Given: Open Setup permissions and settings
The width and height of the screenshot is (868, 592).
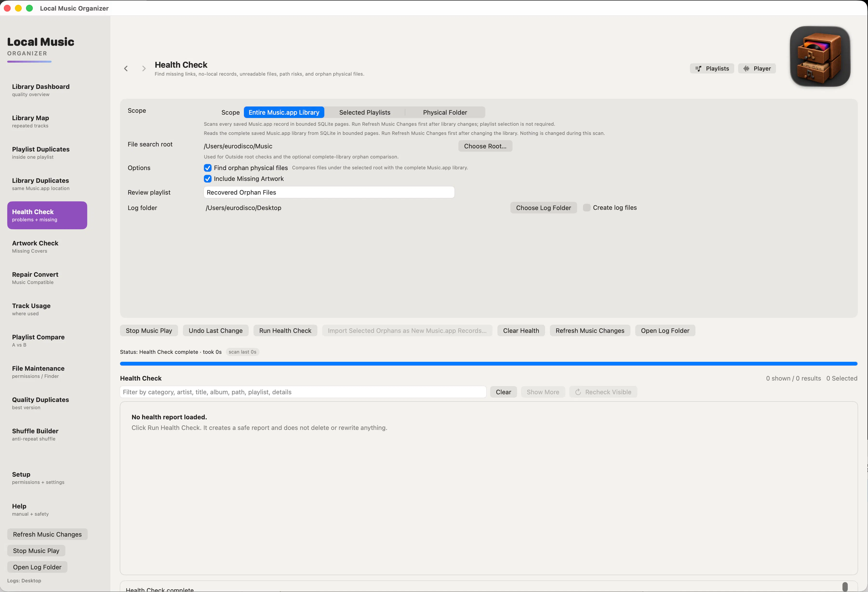Looking at the screenshot, I should pyautogui.click(x=47, y=478).
